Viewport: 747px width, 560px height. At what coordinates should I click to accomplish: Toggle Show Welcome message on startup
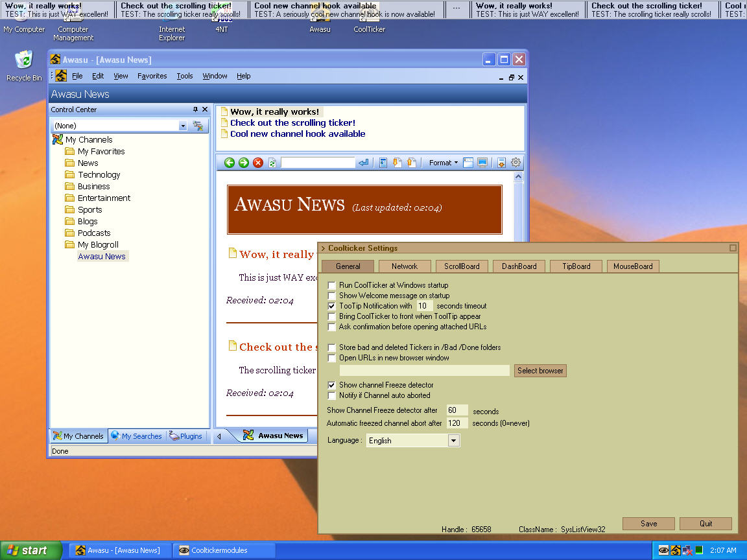coord(331,296)
